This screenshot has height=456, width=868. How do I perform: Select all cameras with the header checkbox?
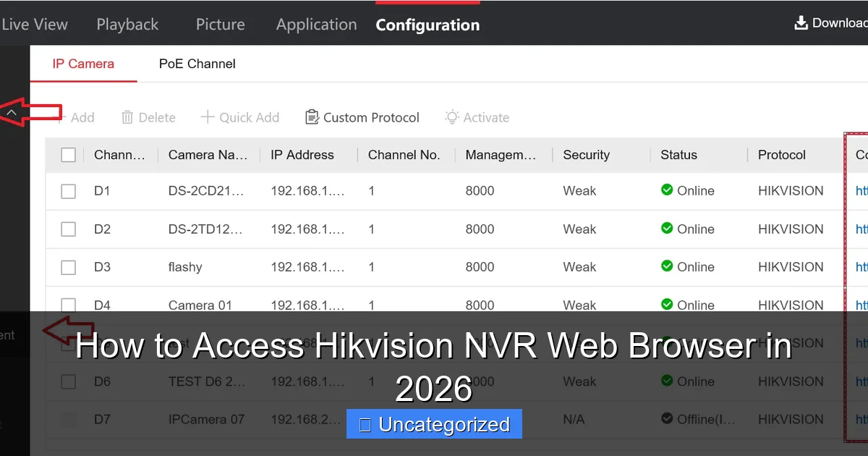[x=68, y=154]
